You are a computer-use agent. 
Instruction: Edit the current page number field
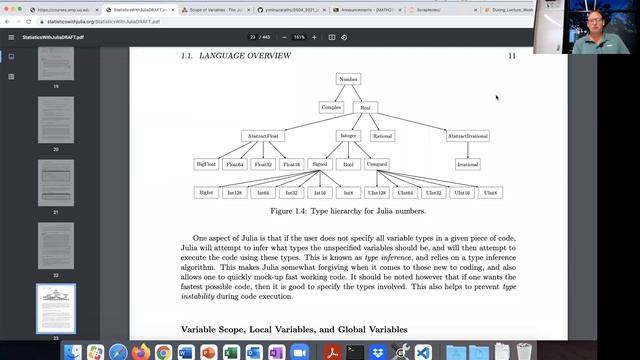[253, 37]
